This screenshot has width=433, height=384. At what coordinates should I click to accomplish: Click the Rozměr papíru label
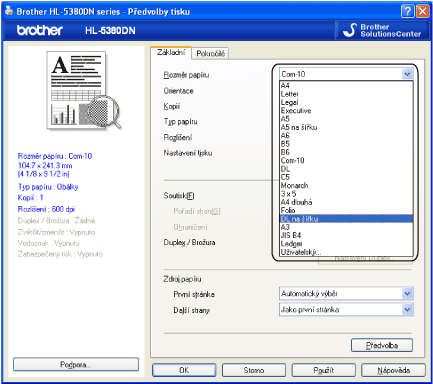pyautogui.click(x=186, y=75)
